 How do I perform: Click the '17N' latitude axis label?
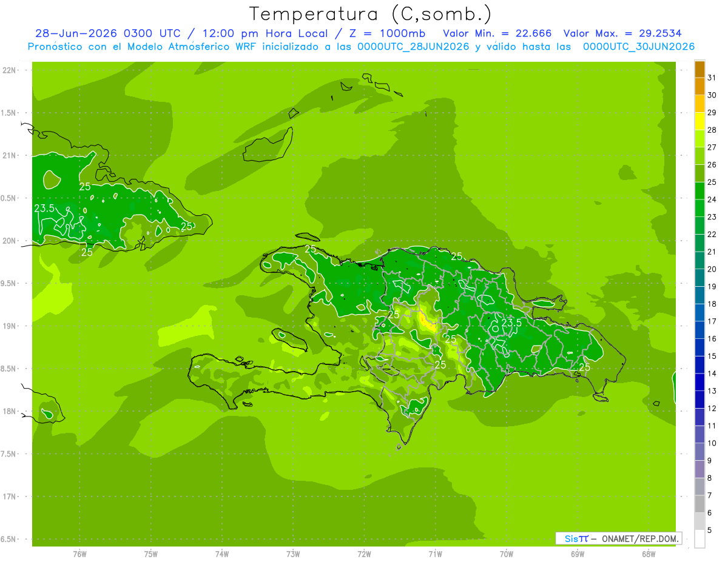9,497
